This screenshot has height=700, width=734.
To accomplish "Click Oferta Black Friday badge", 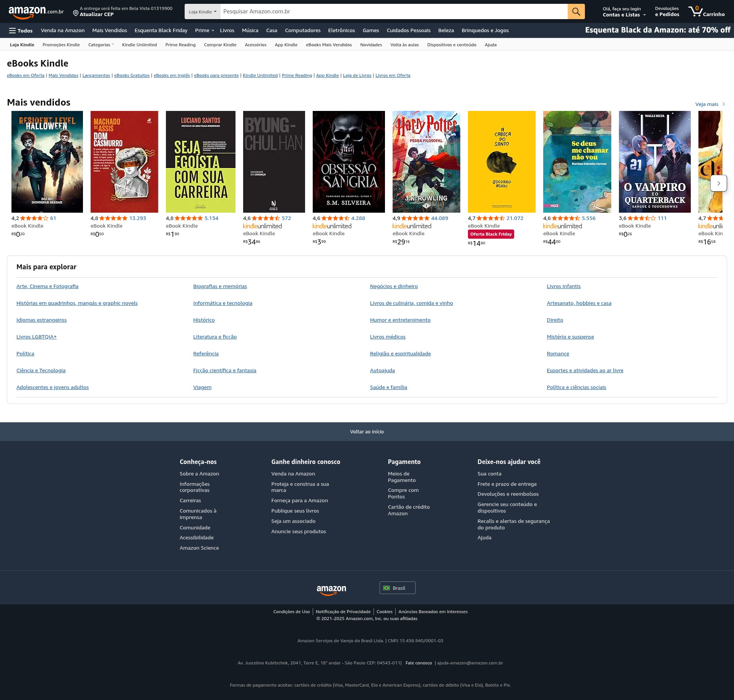I will coord(491,234).
